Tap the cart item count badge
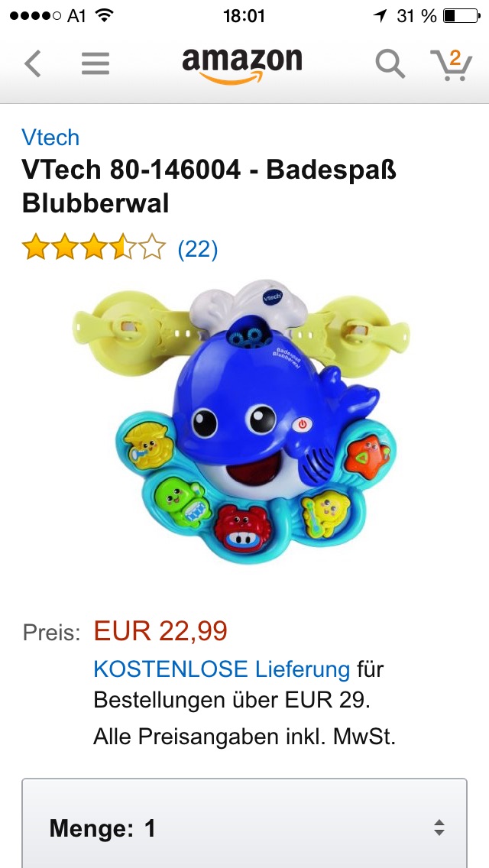The width and height of the screenshot is (489, 868). (x=455, y=57)
